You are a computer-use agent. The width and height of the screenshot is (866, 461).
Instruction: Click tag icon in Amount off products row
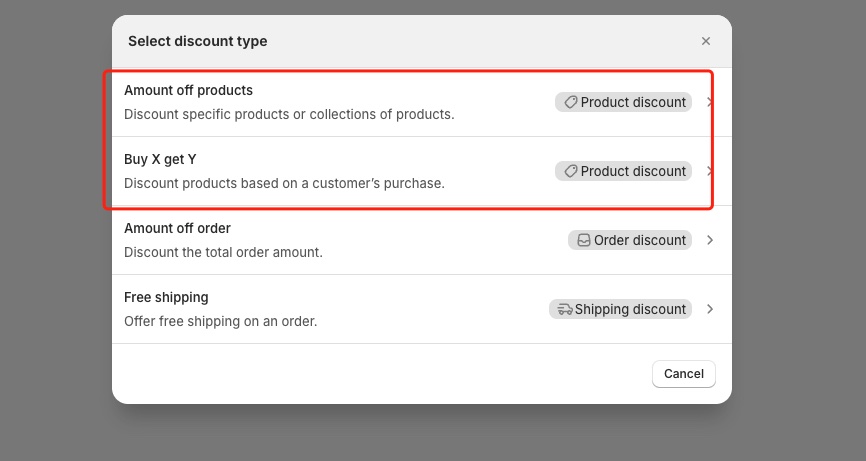(570, 102)
